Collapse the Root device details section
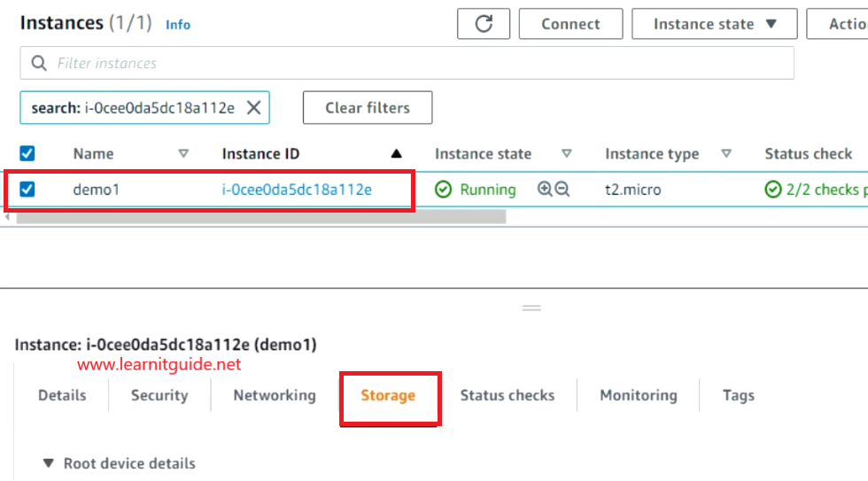Viewport: 868px width, 481px height. 49,462
